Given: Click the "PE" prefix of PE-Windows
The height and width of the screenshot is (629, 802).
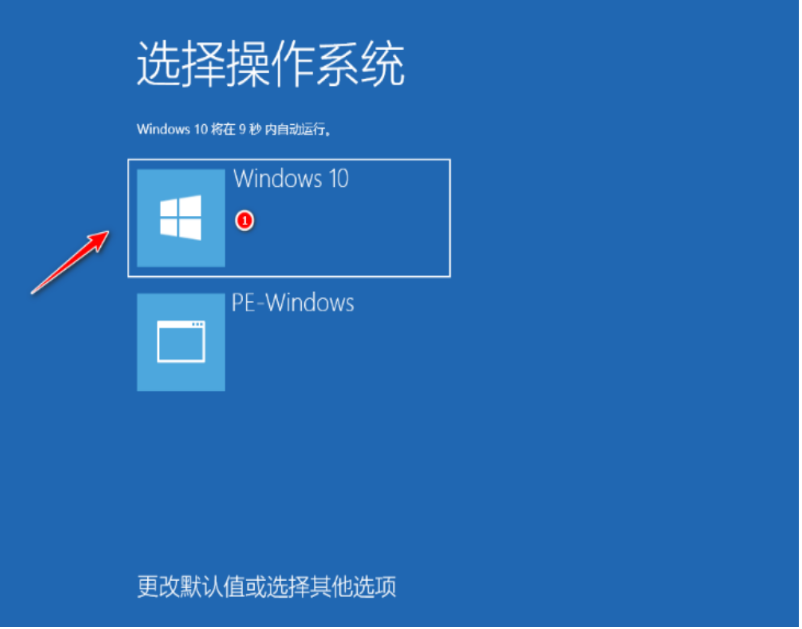Looking at the screenshot, I should coord(243,303).
